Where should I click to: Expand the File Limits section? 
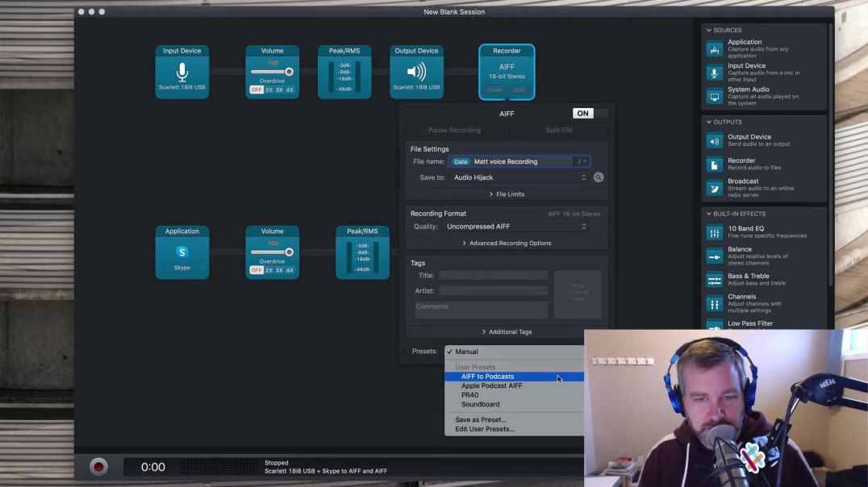[x=507, y=194]
